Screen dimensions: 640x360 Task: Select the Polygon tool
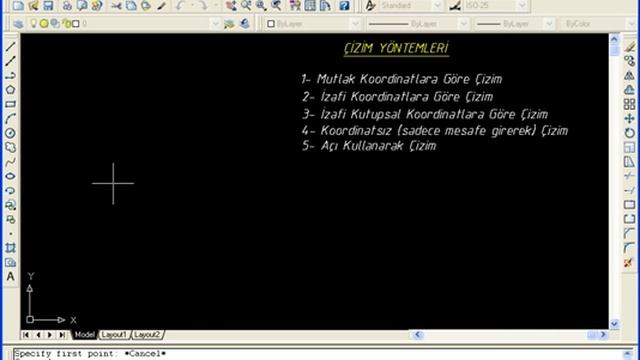tap(10, 90)
